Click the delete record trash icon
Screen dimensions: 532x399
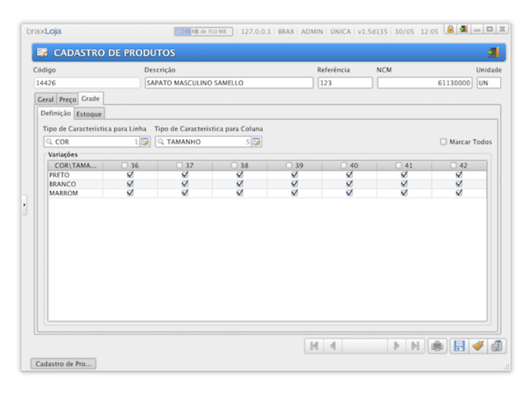pyautogui.click(x=497, y=346)
